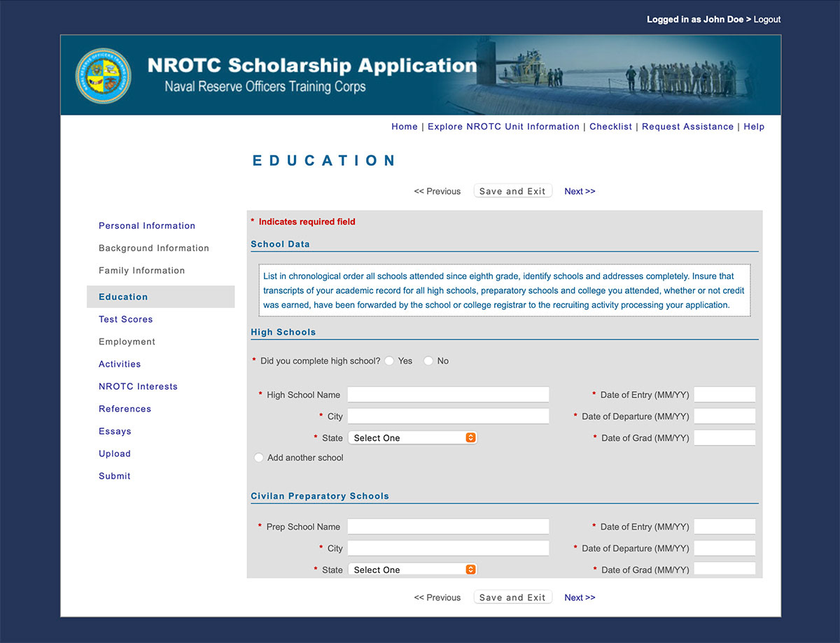The width and height of the screenshot is (840, 643).
Task: Click the Next link to advance
Action: [579, 190]
